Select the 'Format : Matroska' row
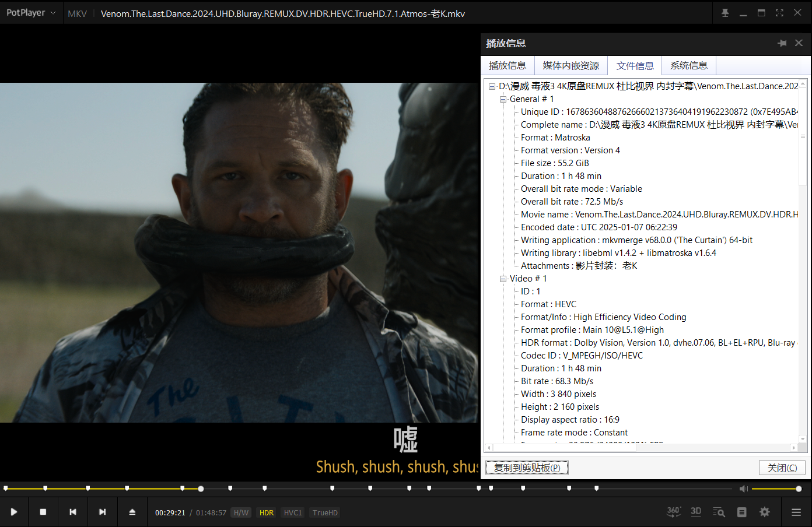The image size is (812, 527). coord(555,138)
